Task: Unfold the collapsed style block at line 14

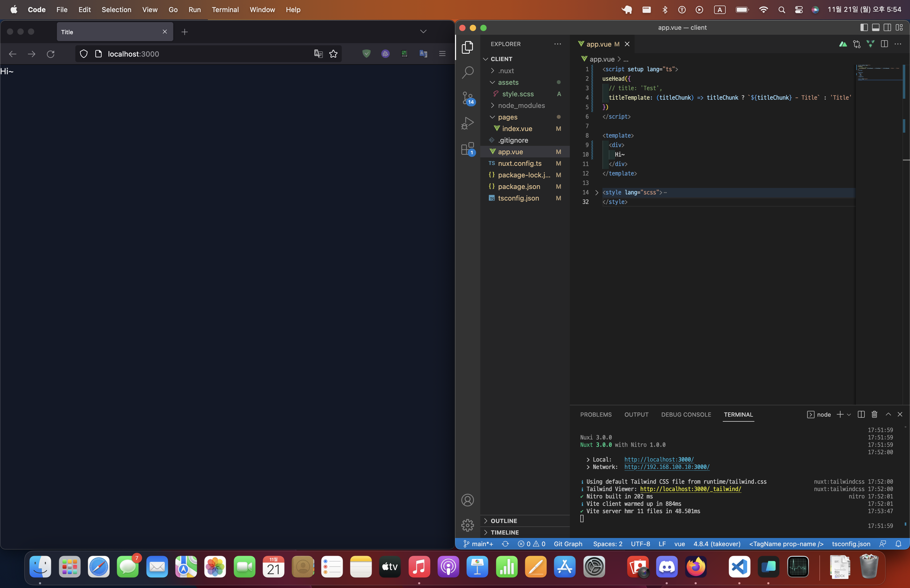Action: [x=596, y=192]
